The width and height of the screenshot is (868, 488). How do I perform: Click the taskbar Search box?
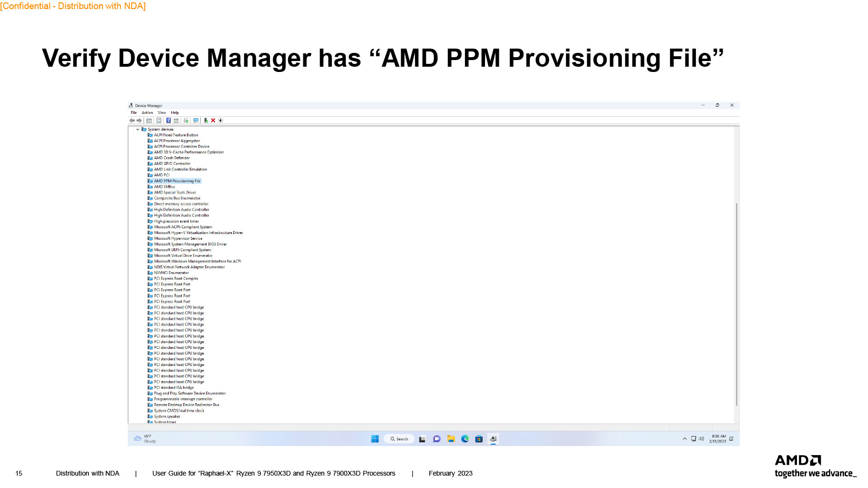399,439
